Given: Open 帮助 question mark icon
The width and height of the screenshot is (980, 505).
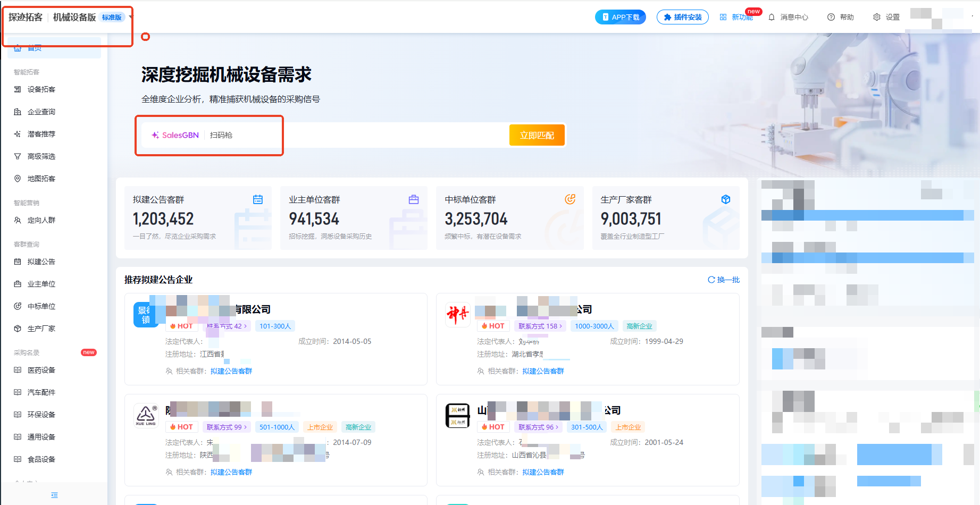Looking at the screenshot, I should (831, 17).
